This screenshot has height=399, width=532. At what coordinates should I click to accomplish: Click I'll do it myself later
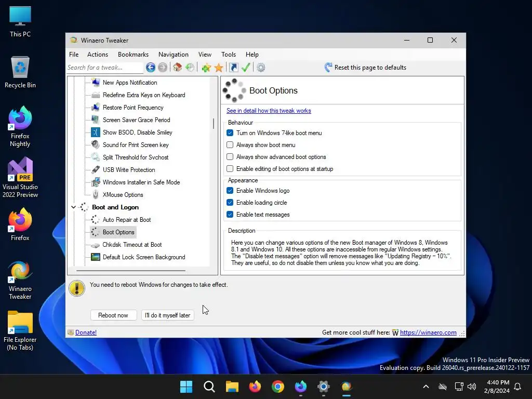168,315
